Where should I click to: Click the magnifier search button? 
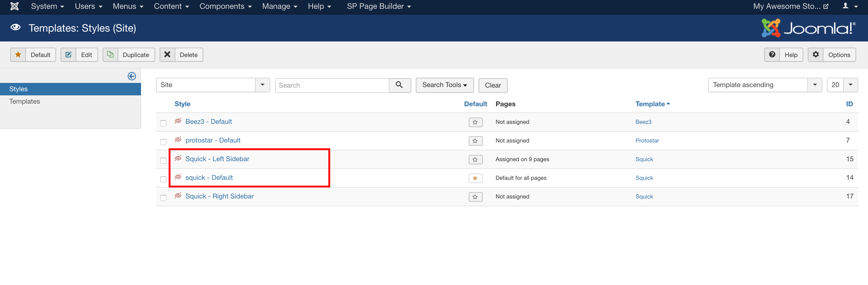point(400,85)
